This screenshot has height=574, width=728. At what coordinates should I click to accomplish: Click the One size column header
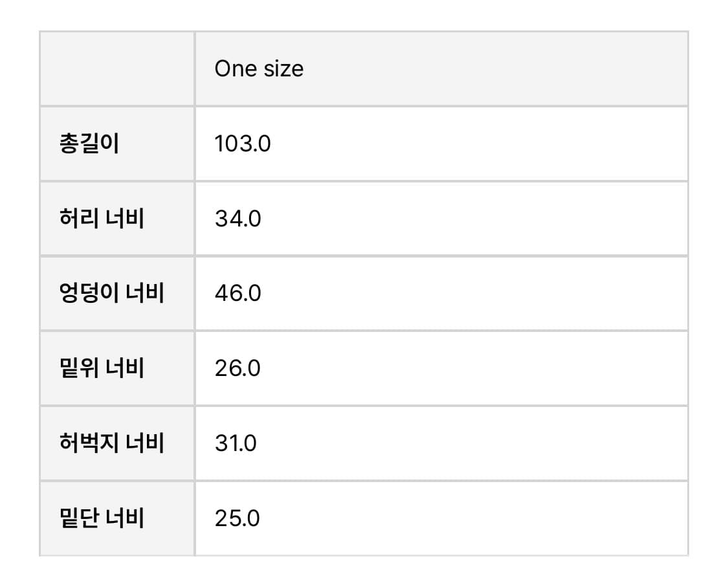(x=259, y=69)
